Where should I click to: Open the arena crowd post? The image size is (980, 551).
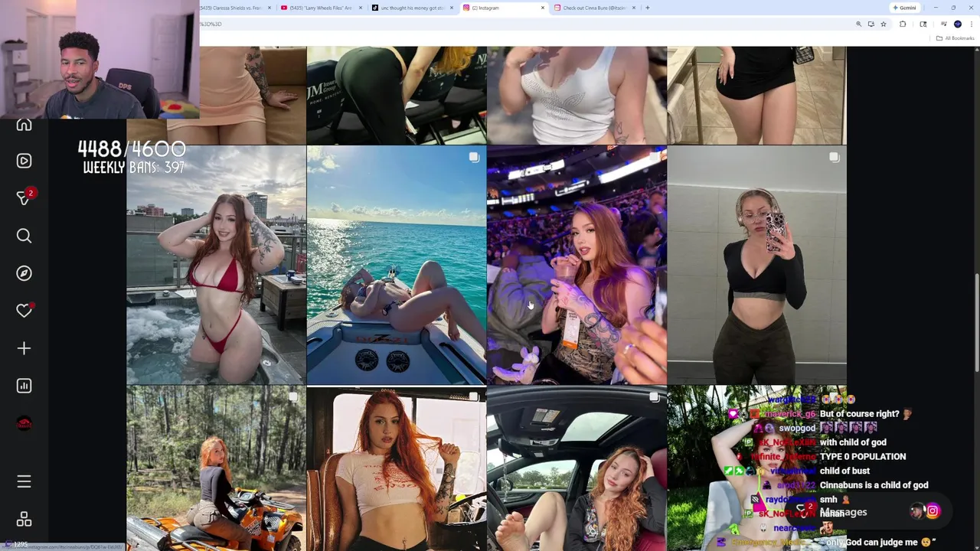coord(577,265)
